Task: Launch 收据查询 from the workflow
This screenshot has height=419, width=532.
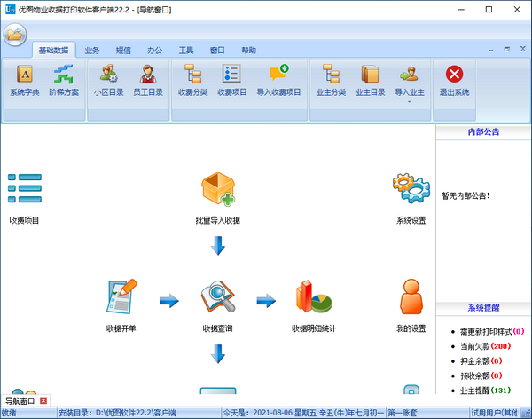Action: (217, 302)
